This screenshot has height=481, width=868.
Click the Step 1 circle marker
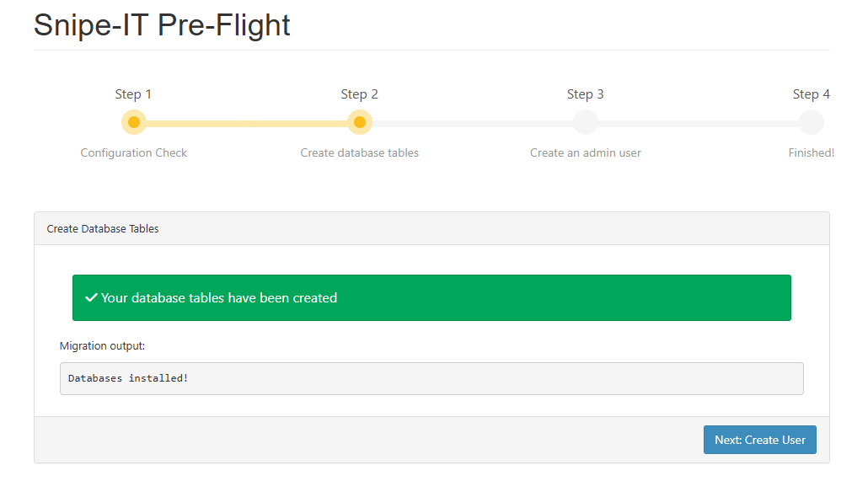pyautogui.click(x=134, y=122)
